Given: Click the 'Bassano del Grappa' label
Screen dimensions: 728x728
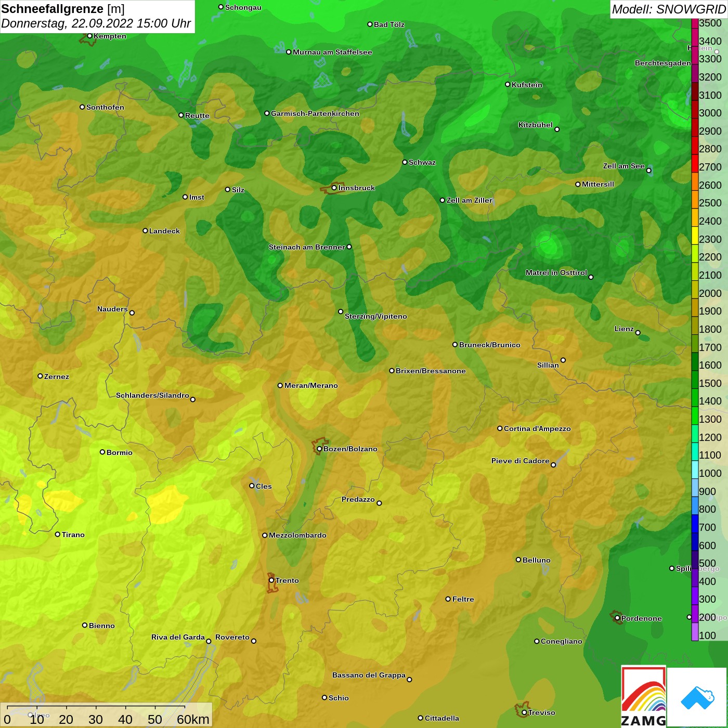Looking at the screenshot, I should click(369, 675).
